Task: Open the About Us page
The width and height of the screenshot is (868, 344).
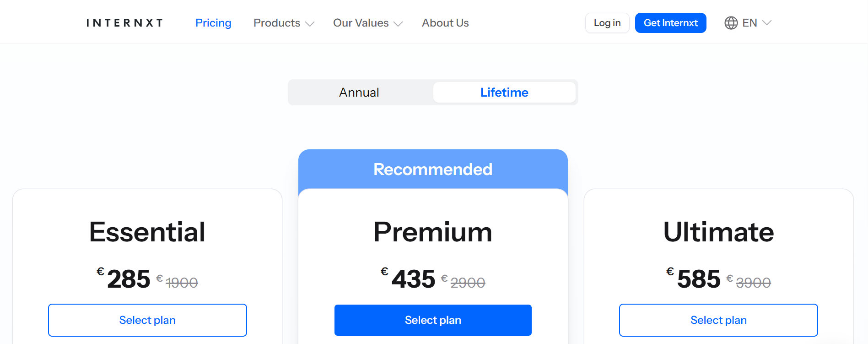Action: pos(445,22)
